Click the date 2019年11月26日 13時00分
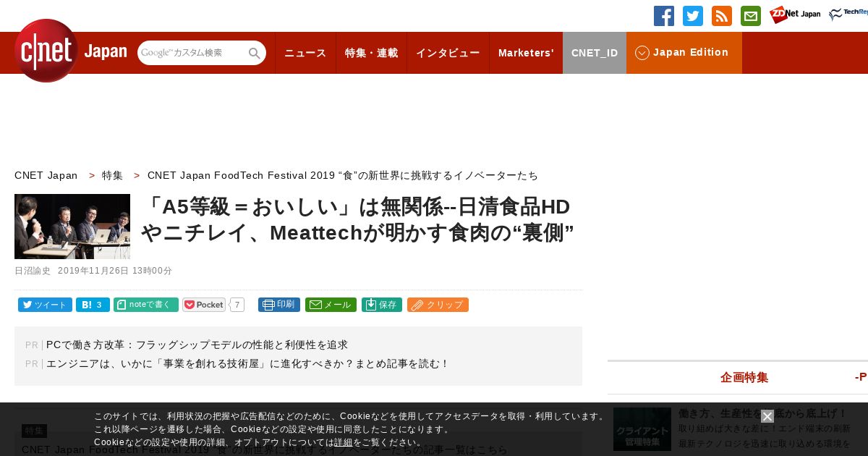The image size is (868, 456). click(x=115, y=271)
